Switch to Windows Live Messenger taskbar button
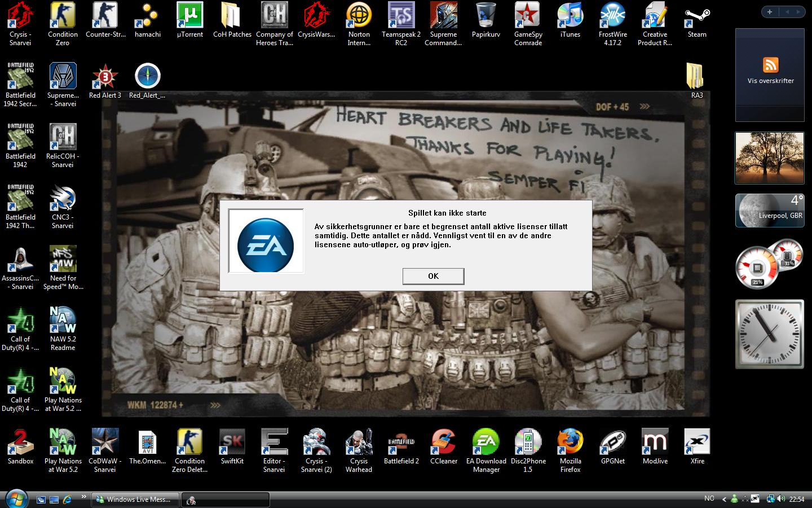Viewport: 812px width, 508px height. 135,500
